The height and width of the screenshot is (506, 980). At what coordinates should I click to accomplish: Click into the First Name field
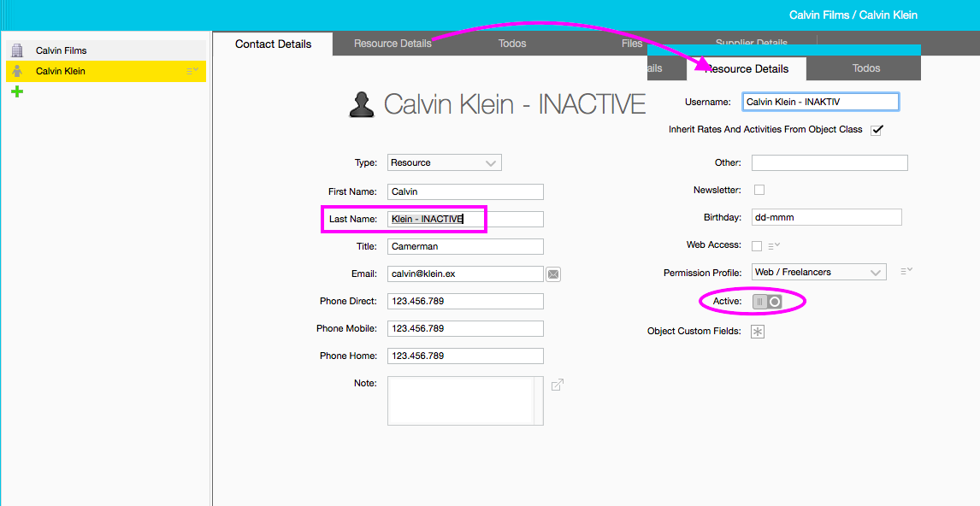tap(465, 191)
